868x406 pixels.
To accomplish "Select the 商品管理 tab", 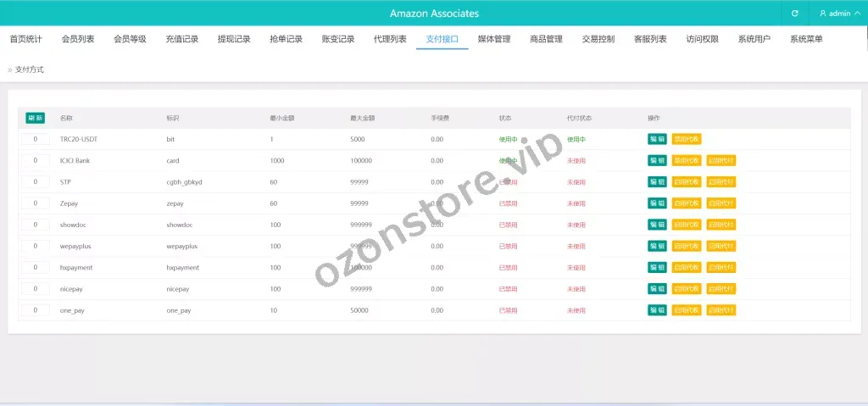I will [546, 39].
